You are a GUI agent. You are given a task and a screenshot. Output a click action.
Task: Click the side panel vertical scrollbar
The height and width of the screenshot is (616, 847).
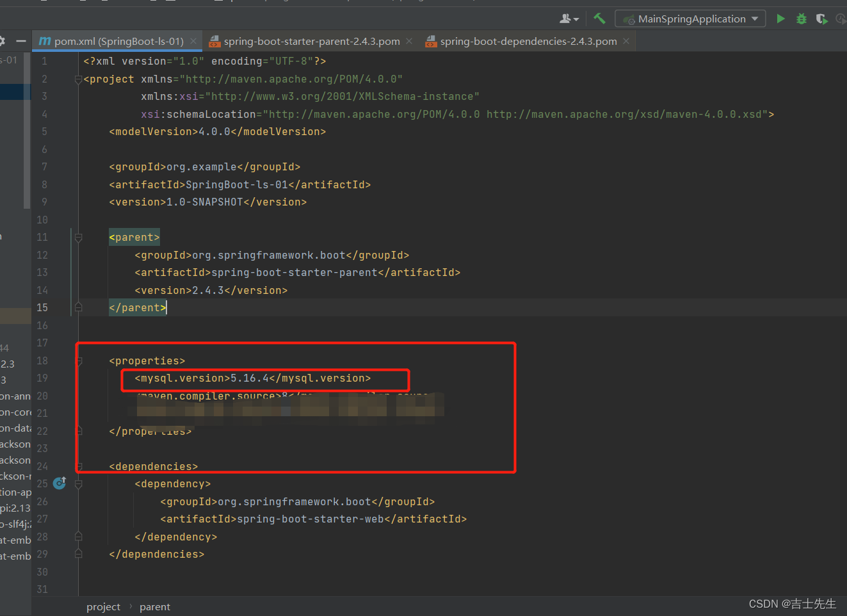point(27,131)
